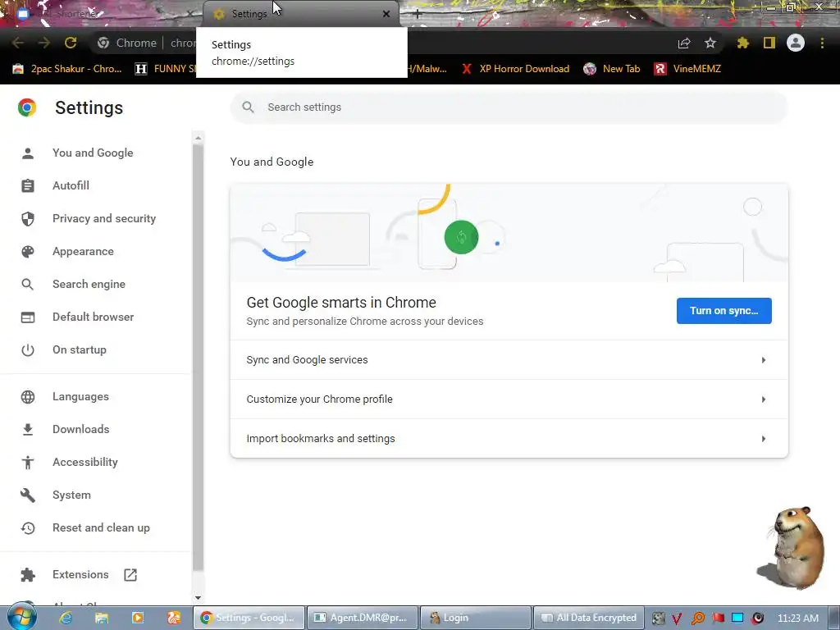The height and width of the screenshot is (630, 840).
Task: Open You and Google section
Action: [93, 153]
